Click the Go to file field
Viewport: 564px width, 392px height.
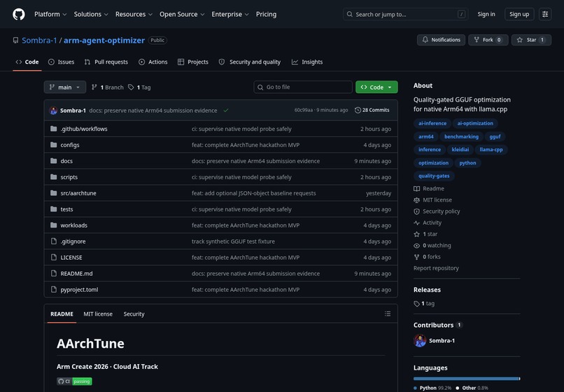click(x=303, y=87)
